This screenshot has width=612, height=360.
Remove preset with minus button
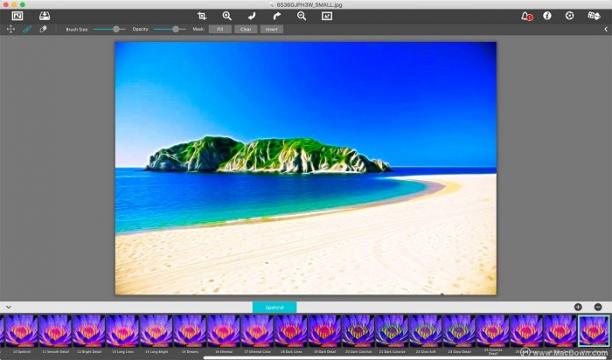point(598,307)
